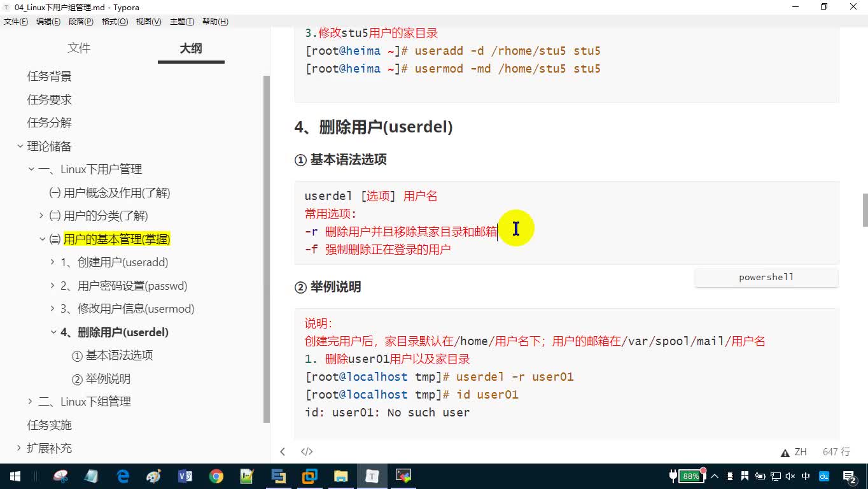868x489 pixels.
Task: Collapse (三) 用户的基本管理(掌握) node
Action: coord(43,239)
